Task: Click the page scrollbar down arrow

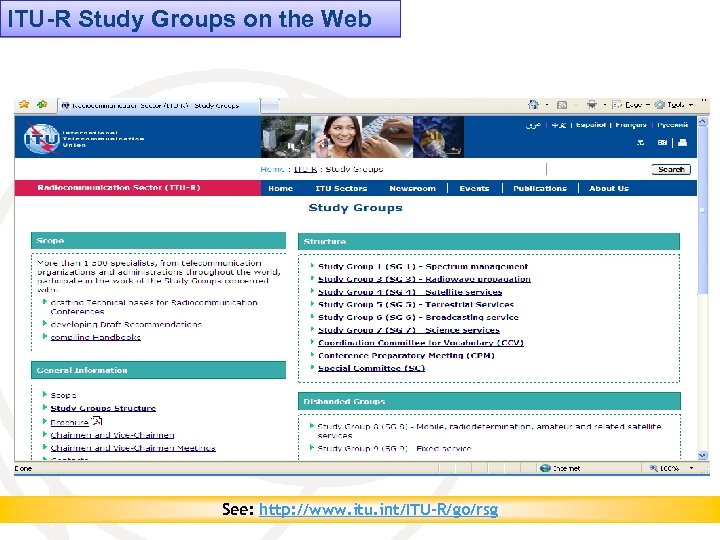Action: (703, 456)
